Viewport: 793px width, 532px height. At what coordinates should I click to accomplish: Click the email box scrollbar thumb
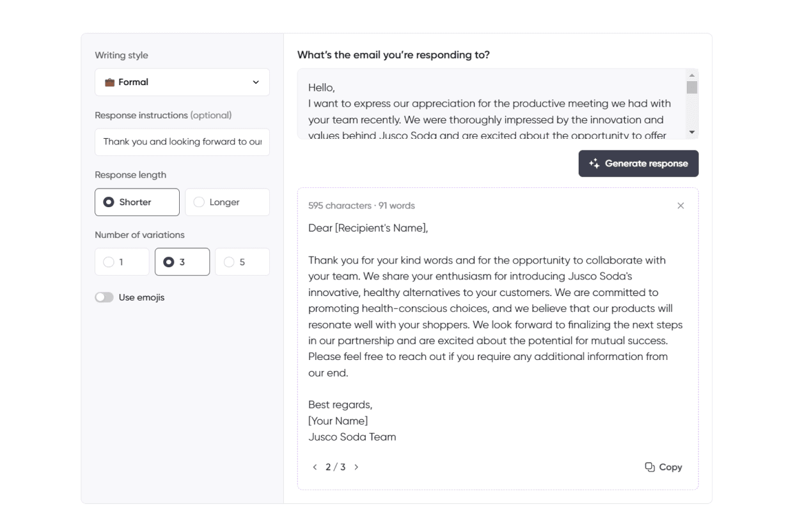pos(692,88)
